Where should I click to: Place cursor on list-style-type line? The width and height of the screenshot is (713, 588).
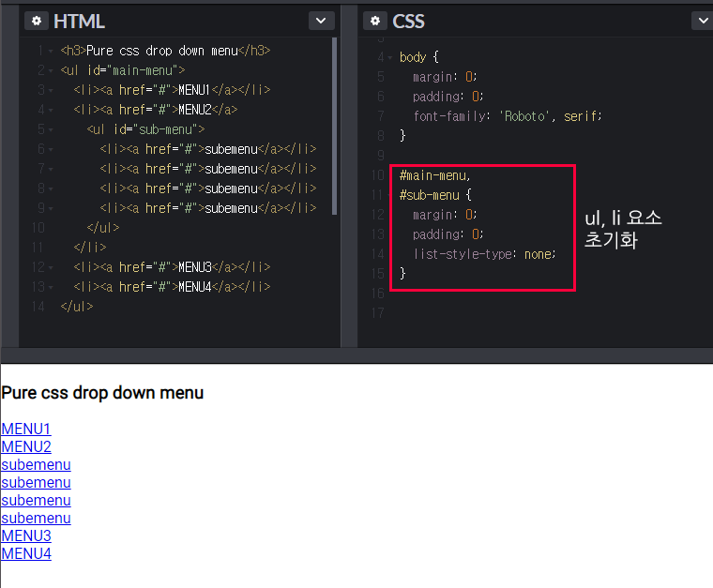click(484, 254)
